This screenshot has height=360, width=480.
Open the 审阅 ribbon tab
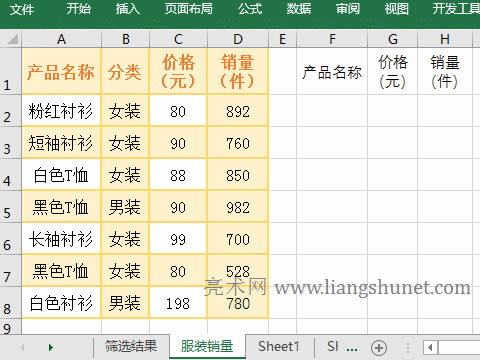(x=348, y=9)
